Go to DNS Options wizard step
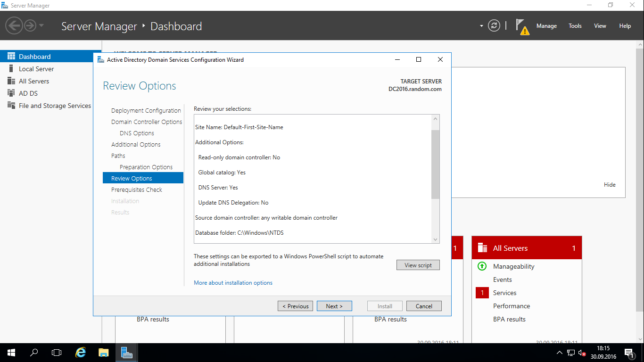The width and height of the screenshot is (644, 362). point(137,133)
